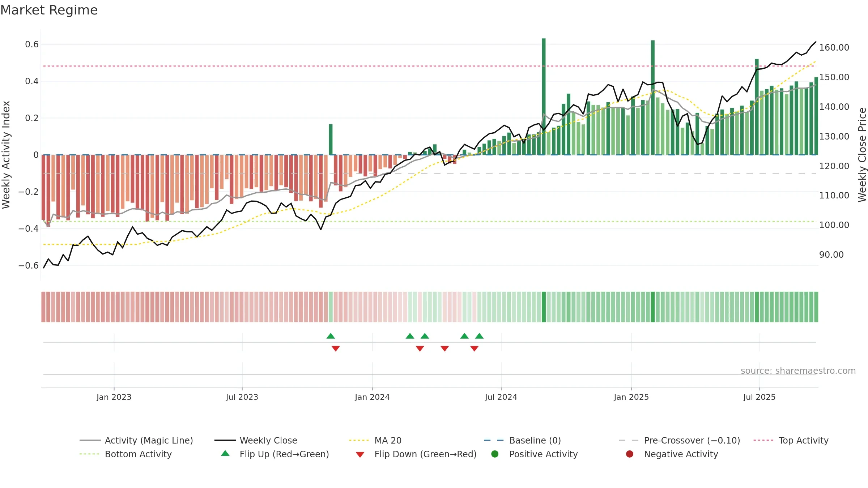Click the first red flip-down marker before Jan 2024
The width and height of the screenshot is (868, 488).
pos(336,348)
